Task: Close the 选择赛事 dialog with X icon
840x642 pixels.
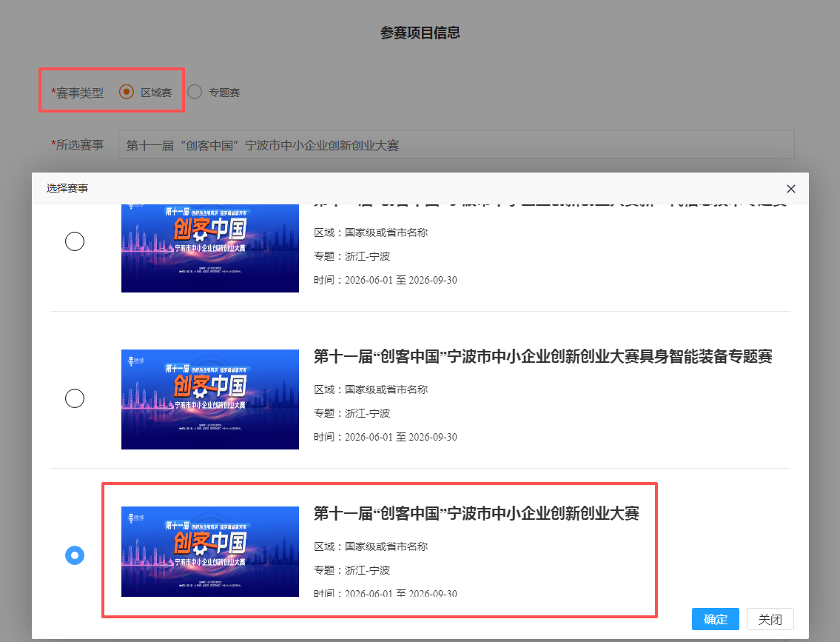Action: [790, 189]
